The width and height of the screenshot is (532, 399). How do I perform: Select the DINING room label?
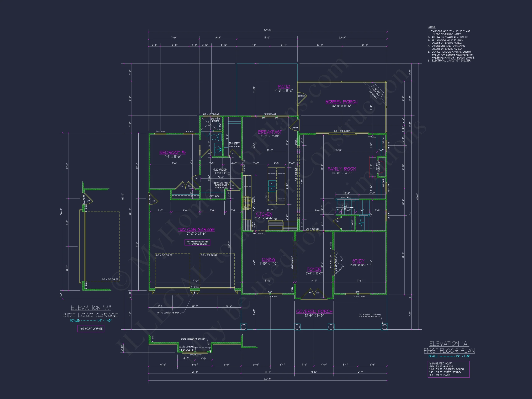tap(268, 259)
